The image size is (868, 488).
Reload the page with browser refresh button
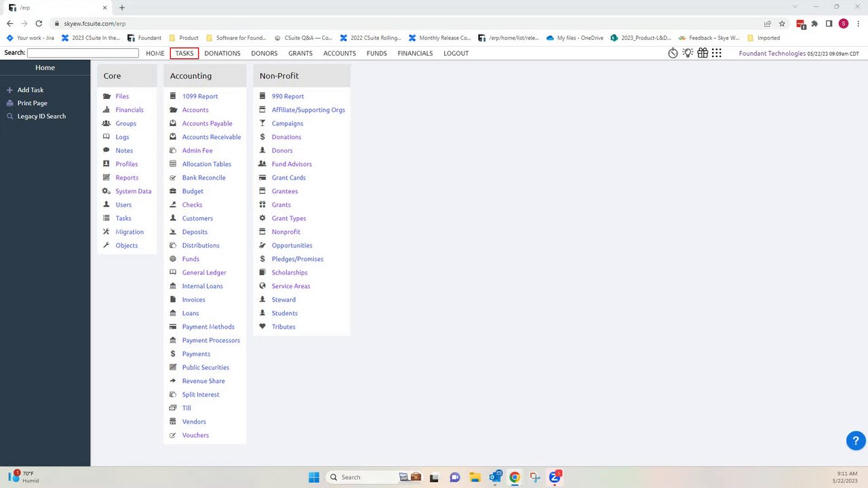[x=39, y=24]
